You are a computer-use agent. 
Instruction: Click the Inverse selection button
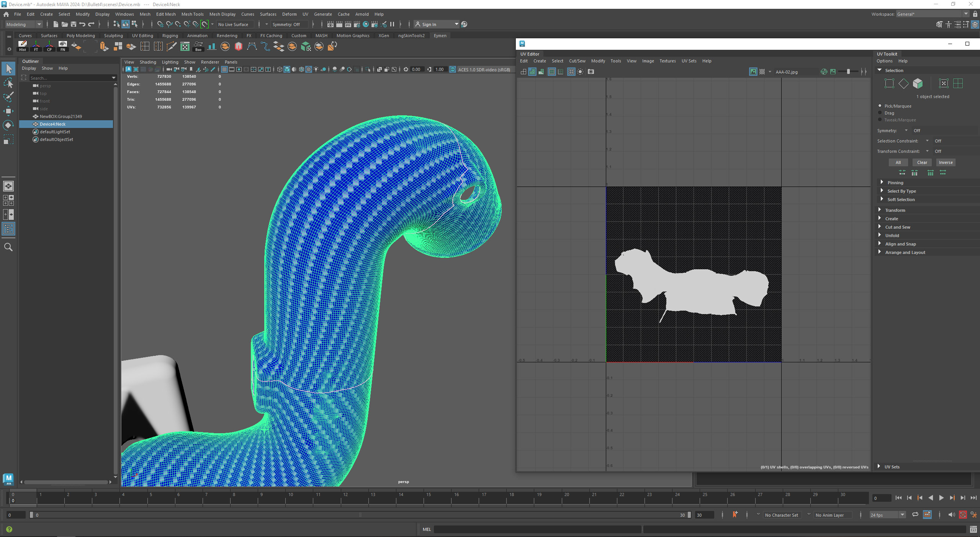click(x=945, y=162)
